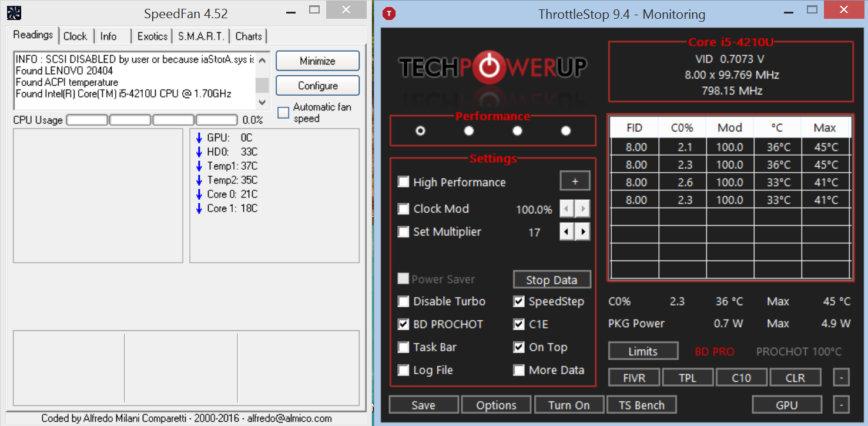Click the SpeedFan log scrollbar thumb
868x426 pixels.
pyautogui.click(x=262, y=85)
